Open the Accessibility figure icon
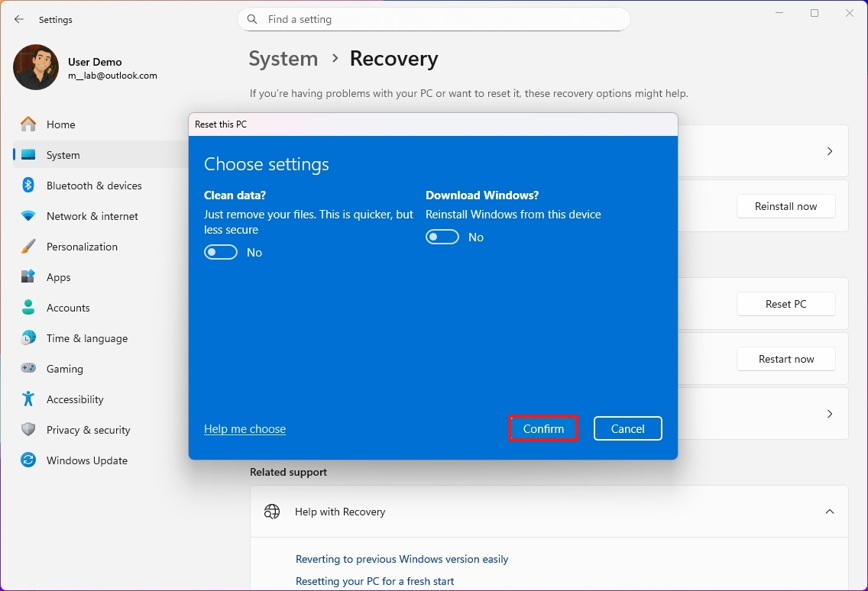868x591 pixels. [x=28, y=399]
